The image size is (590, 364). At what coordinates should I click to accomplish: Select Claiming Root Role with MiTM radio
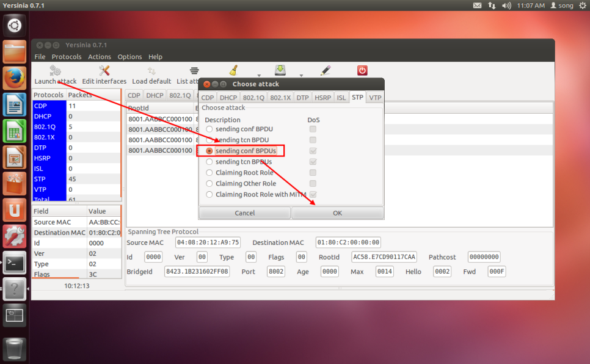pyautogui.click(x=209, y=195)
